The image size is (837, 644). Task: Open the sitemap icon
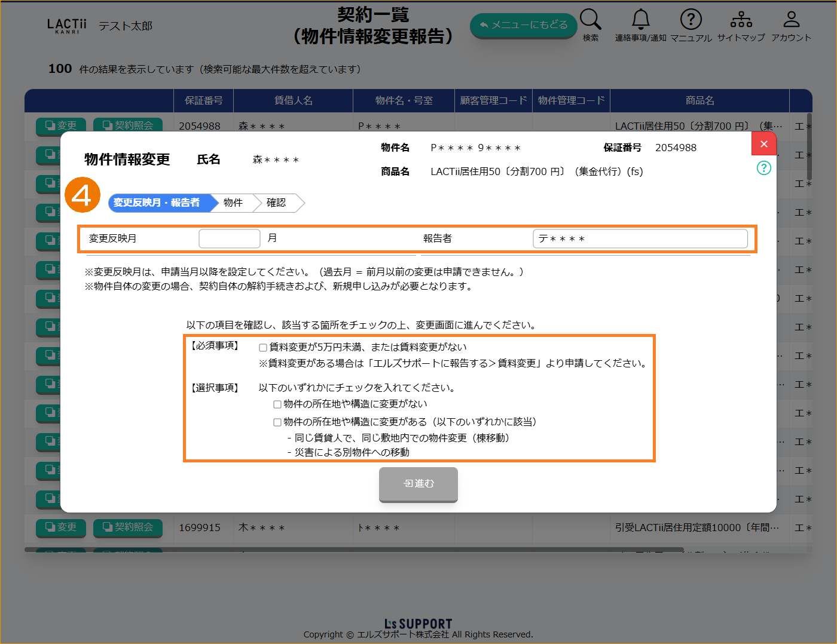(741, 20)
